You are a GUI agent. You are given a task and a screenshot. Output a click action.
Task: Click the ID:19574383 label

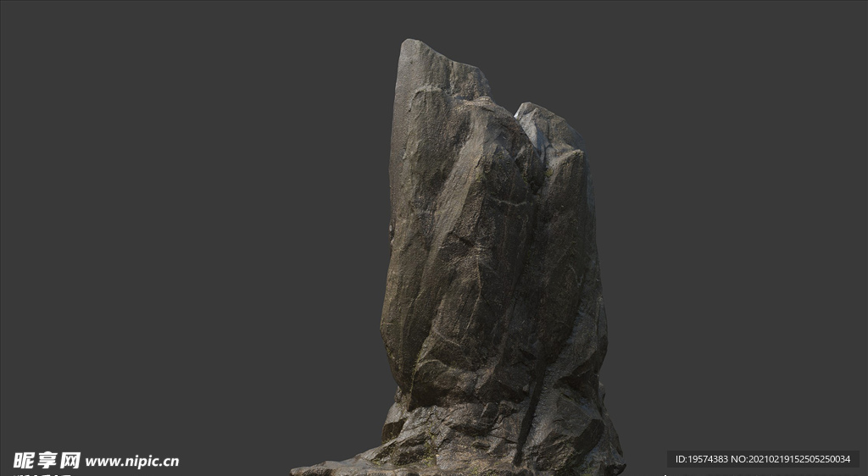tap(702, 459)
